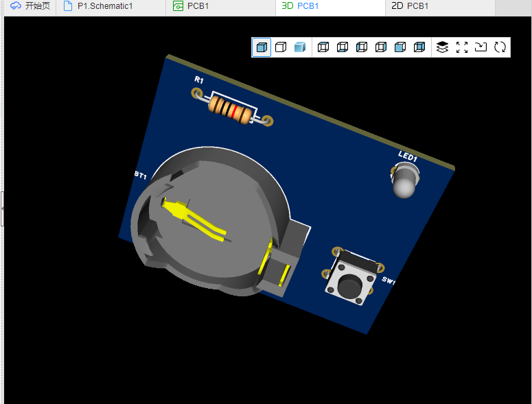
Task: Switch to right view cube icon
Action: pyautogui.click(x=381, y=47)
